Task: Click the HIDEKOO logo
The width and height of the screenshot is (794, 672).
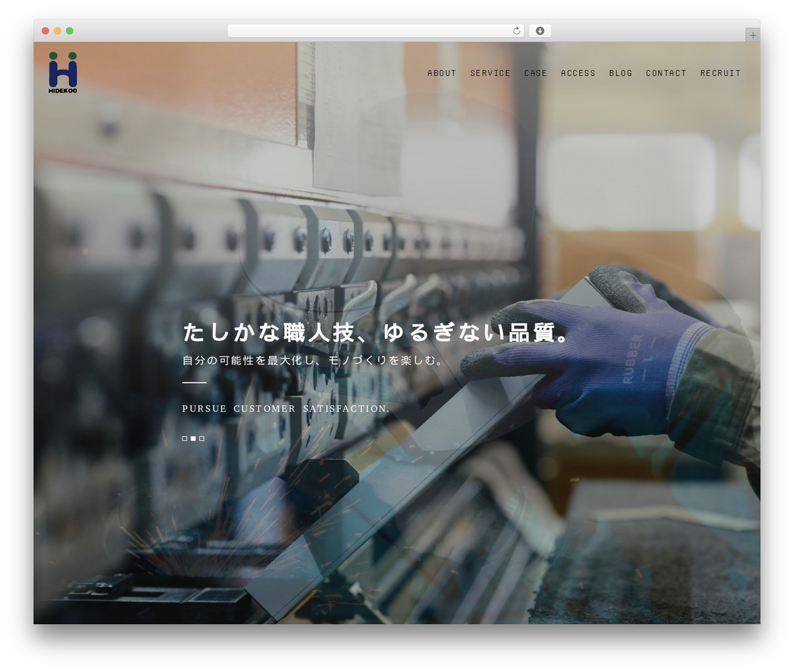Action: tap(63, 73)
